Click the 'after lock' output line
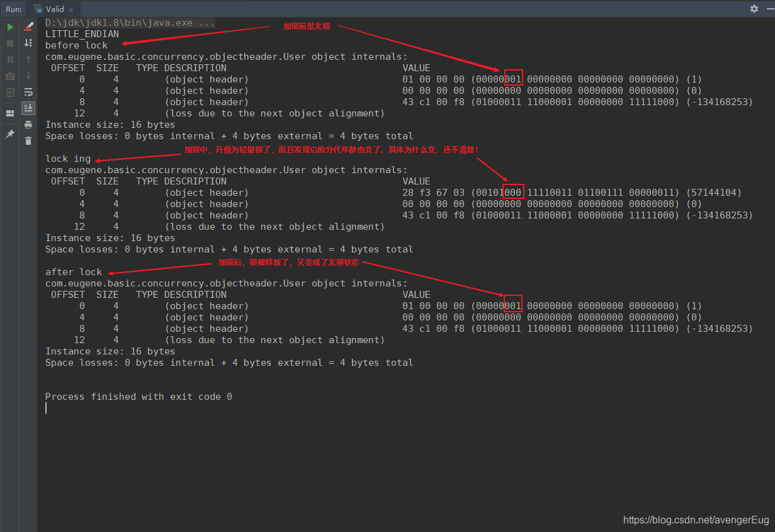The height and width of the screenshot is (532, 775). tap(74, 272)
